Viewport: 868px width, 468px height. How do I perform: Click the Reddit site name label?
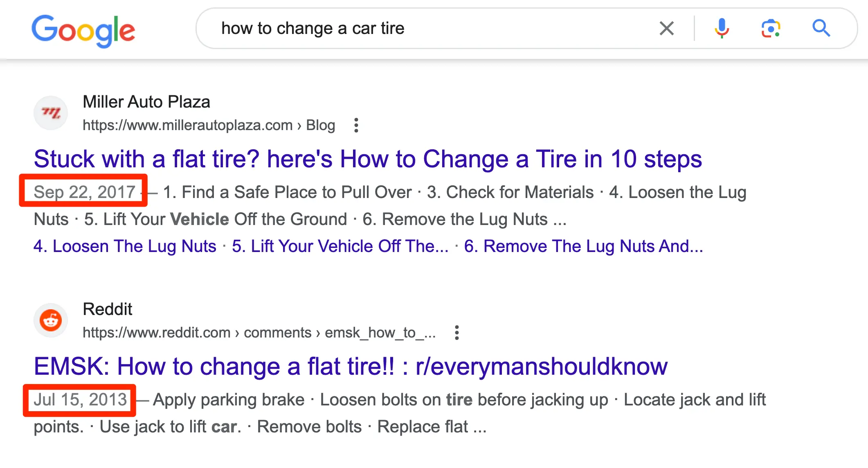pos(108,309)
